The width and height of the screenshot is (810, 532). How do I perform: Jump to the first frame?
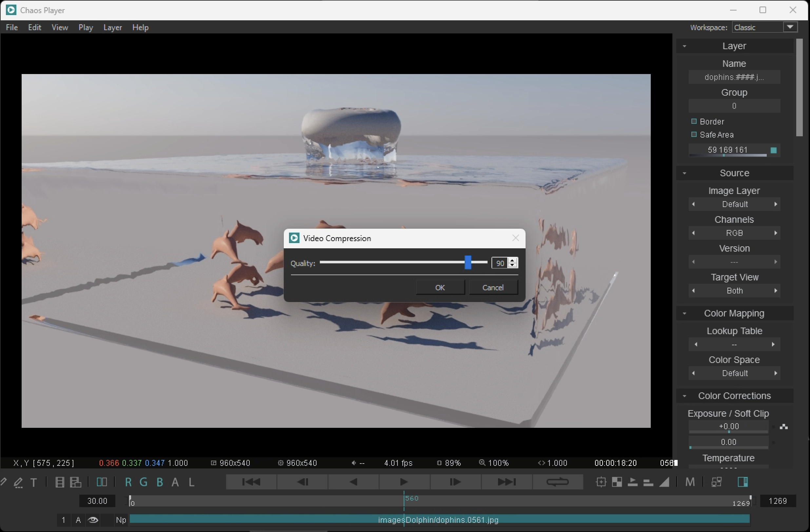(x=251, y=482)
